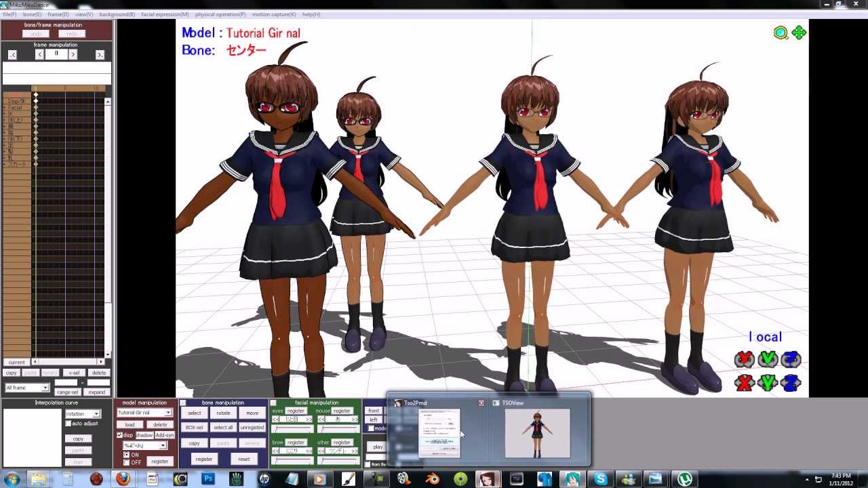This screenshot has height=488, width=868.
Task: Click the select all bones button
Action: click(x=223, y=428)
